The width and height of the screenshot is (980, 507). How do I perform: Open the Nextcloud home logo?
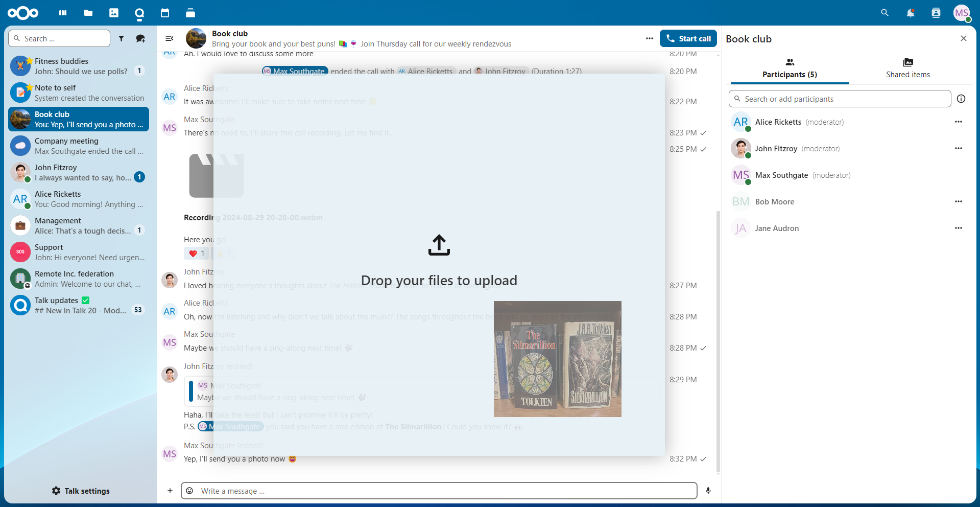click(23, 13)
